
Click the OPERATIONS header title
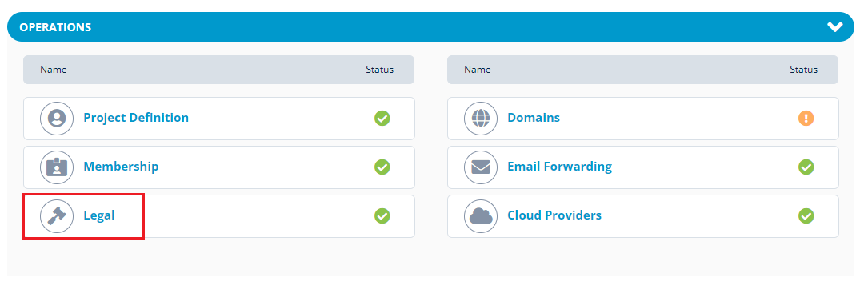pyautogui.click(x=55, y=27)
